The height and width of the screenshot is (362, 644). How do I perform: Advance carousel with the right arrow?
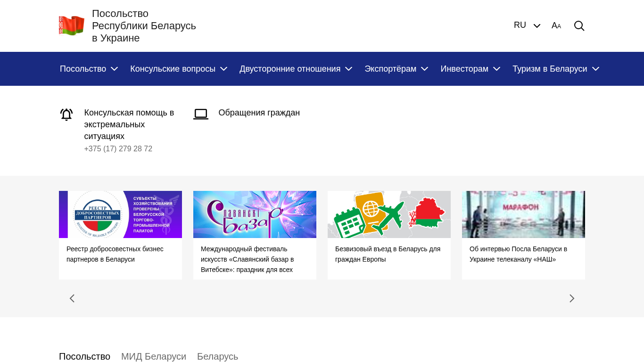pyautogui.click(x=572, y=298)
